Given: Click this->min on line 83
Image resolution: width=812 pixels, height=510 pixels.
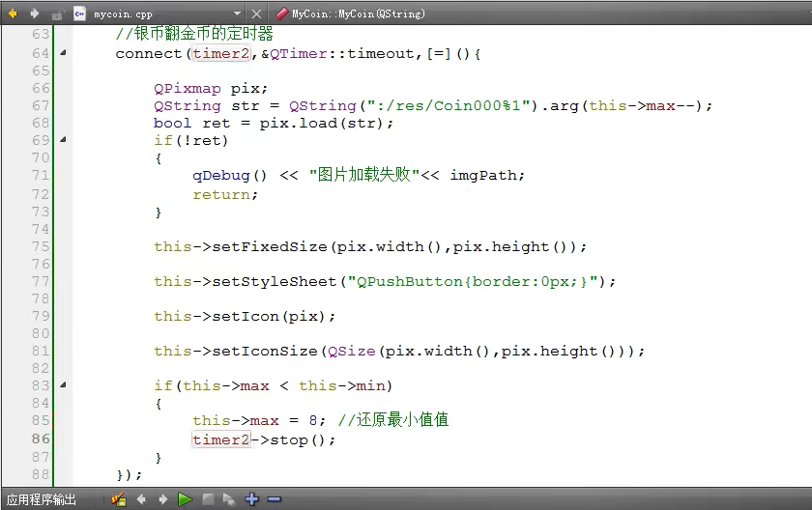Looking at the screenshot, I should tap(342, 385).
